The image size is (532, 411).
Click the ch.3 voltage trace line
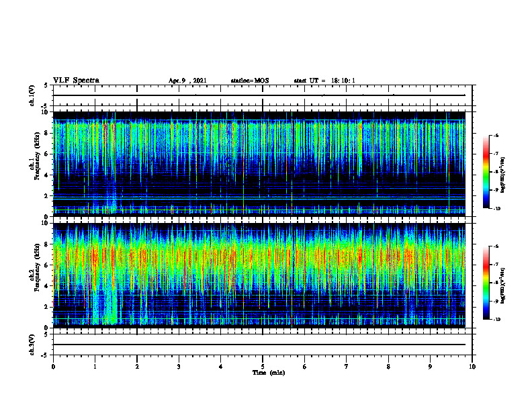coord(259,345)
